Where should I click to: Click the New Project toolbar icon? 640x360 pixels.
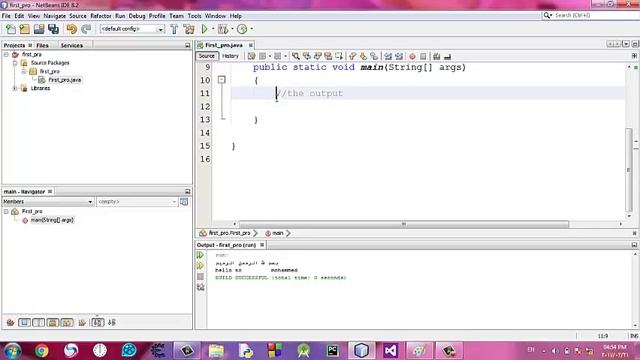24,29
